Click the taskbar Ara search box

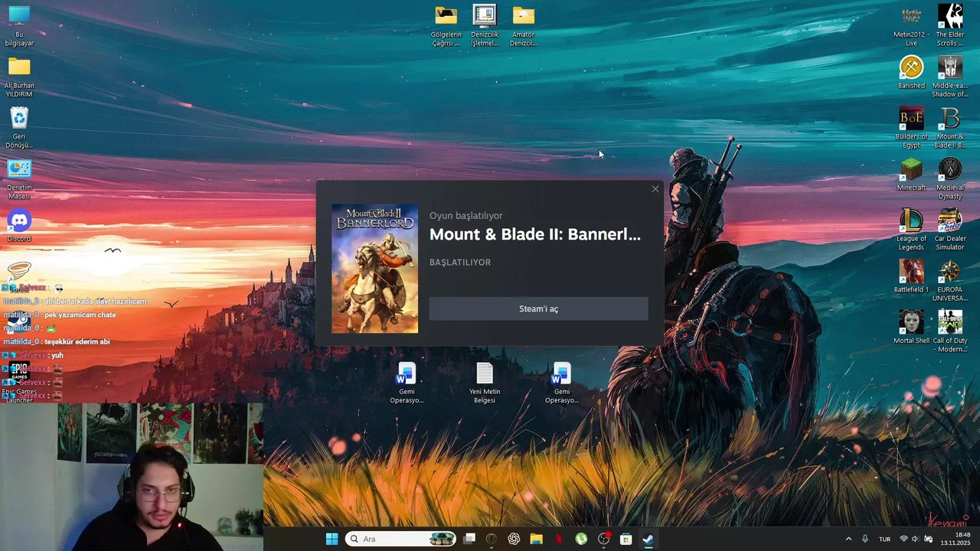(x=400, y=539)
